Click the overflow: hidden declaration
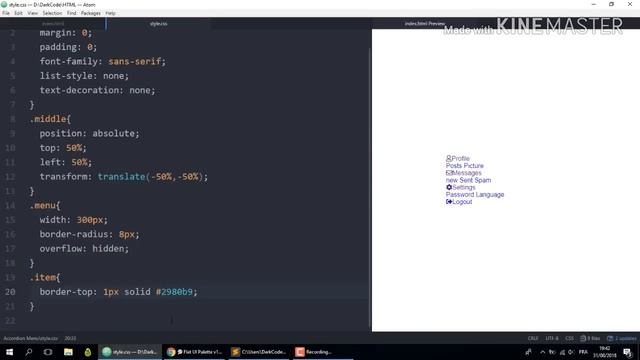The width and height of the screenshot is (640, 360). 84,249
